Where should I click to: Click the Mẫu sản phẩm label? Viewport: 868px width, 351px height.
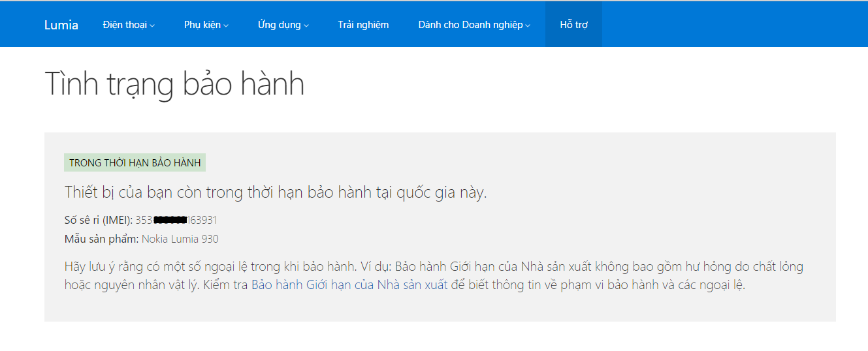click(101, 239)
